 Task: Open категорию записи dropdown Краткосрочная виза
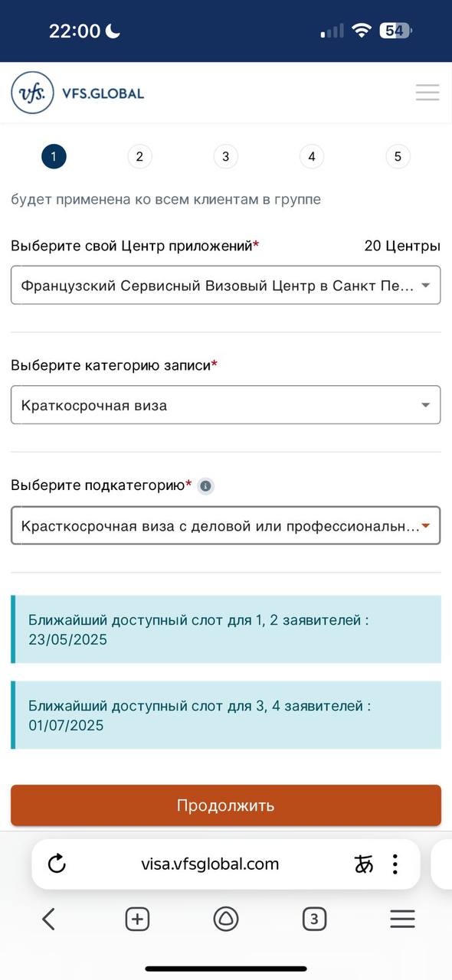[226, 405]
